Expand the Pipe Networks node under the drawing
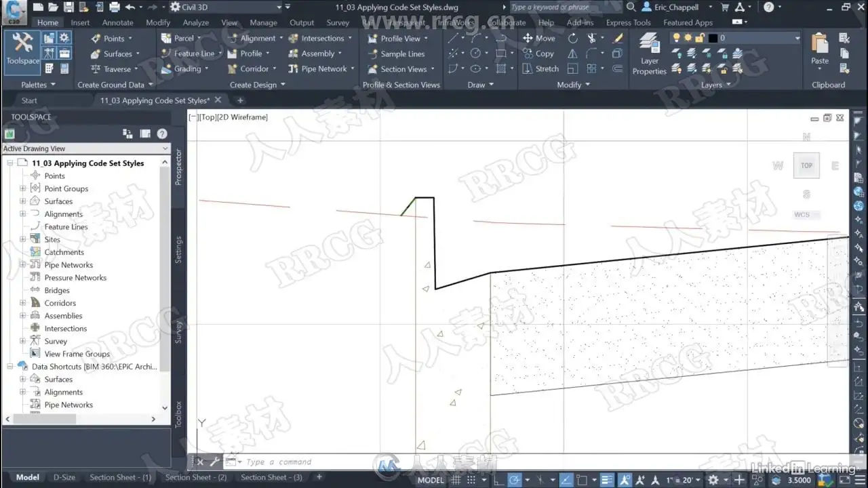This screenshot has width=868, height=488. 22,265
